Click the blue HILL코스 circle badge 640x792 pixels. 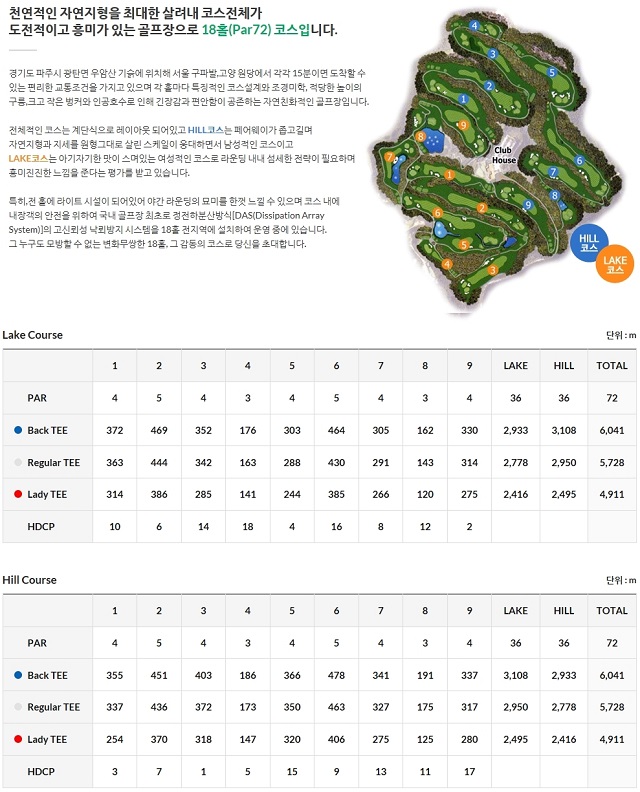(x=588, y=242)
